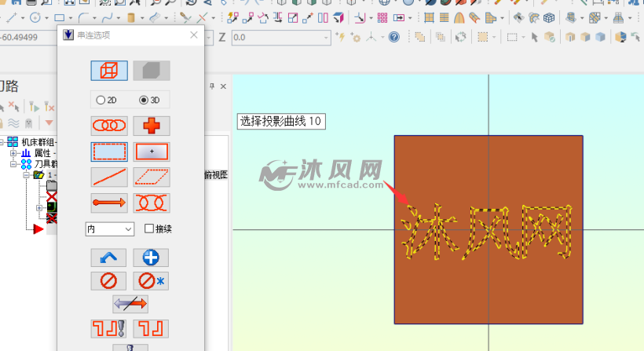Expand the 属性 tree node
The width and height of the screenshot is (644, 351).
coord(13,153)
